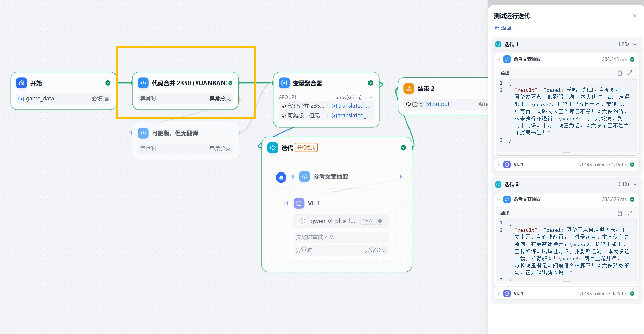Collapse 参考文案抽取 row under 迭代 2

(x=499, y=199)
